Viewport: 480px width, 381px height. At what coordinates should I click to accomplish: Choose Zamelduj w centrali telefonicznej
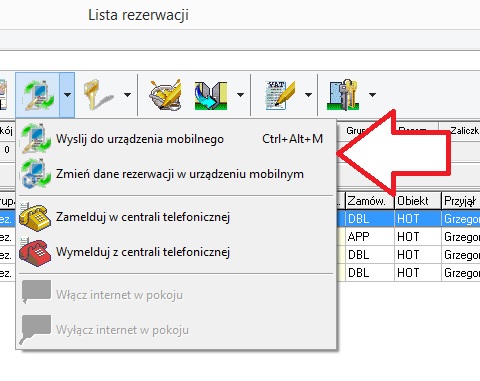[176, 217]
